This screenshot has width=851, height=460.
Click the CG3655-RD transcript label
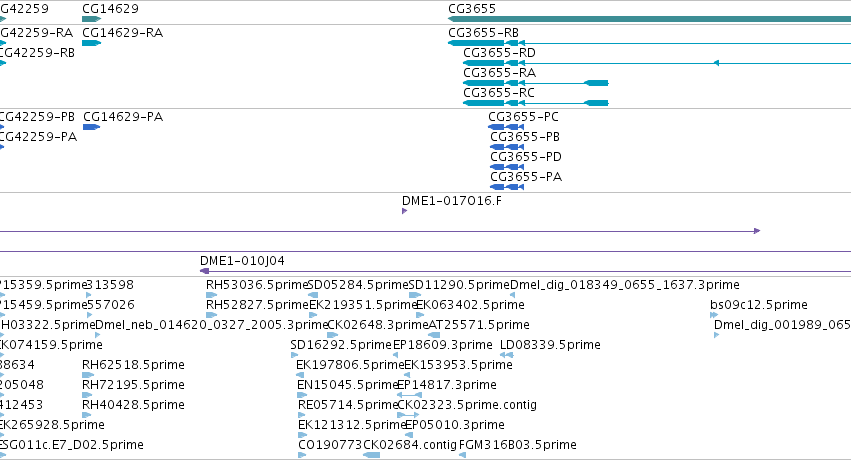[499, 53]
